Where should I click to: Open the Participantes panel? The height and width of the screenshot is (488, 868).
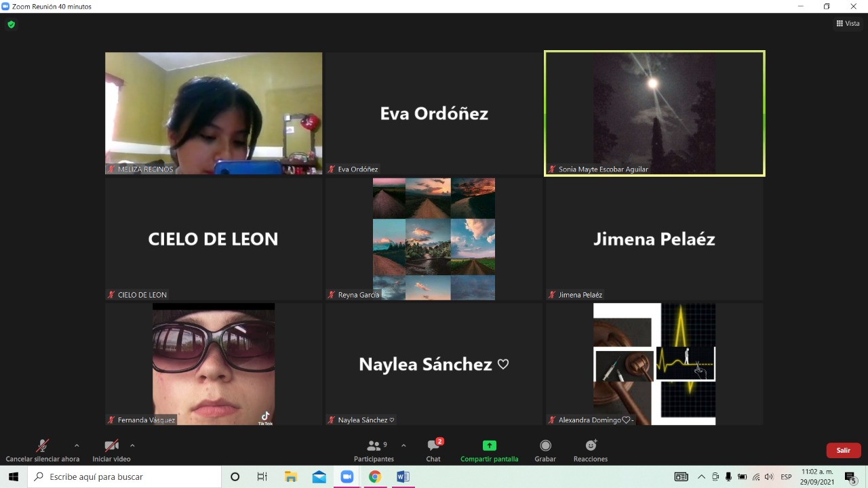[x=374, y=451]
